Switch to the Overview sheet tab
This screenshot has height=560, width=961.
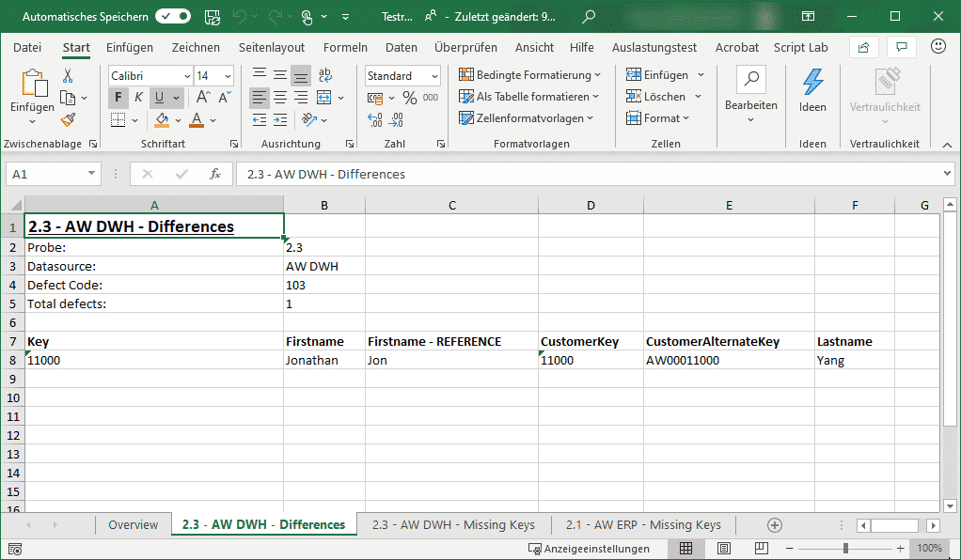(x=133, y=525)
